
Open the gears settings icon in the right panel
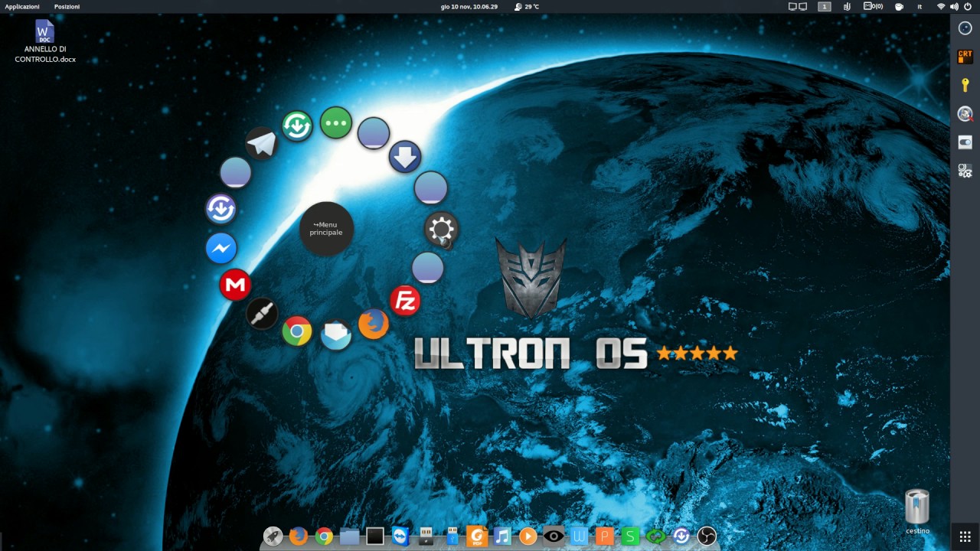[x=965, y=171]
